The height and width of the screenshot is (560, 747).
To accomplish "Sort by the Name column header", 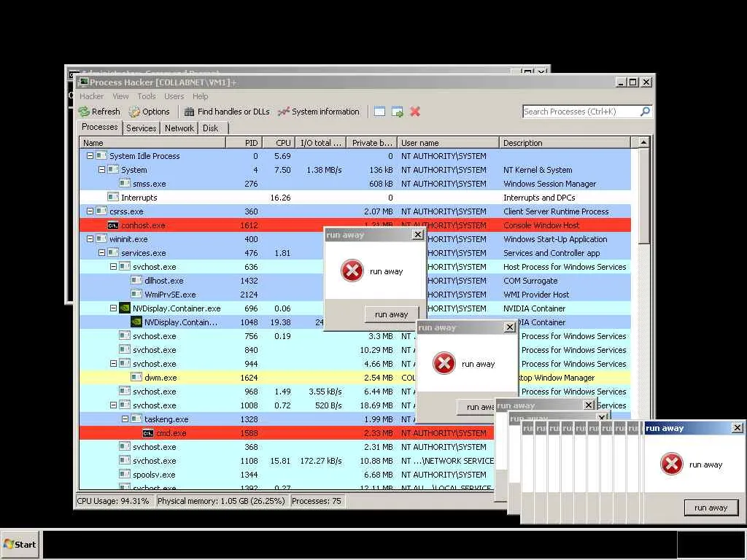I will tap(152, 143).
